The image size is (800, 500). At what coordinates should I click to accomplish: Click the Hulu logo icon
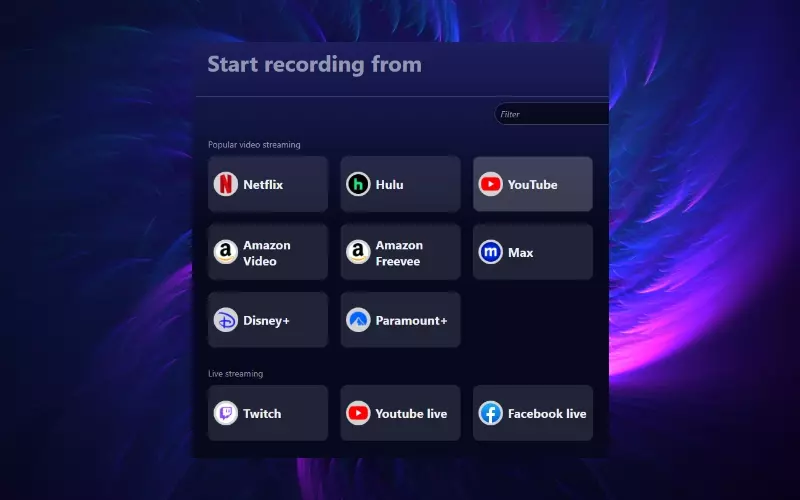pyautogui.click(x=358, y=184)
